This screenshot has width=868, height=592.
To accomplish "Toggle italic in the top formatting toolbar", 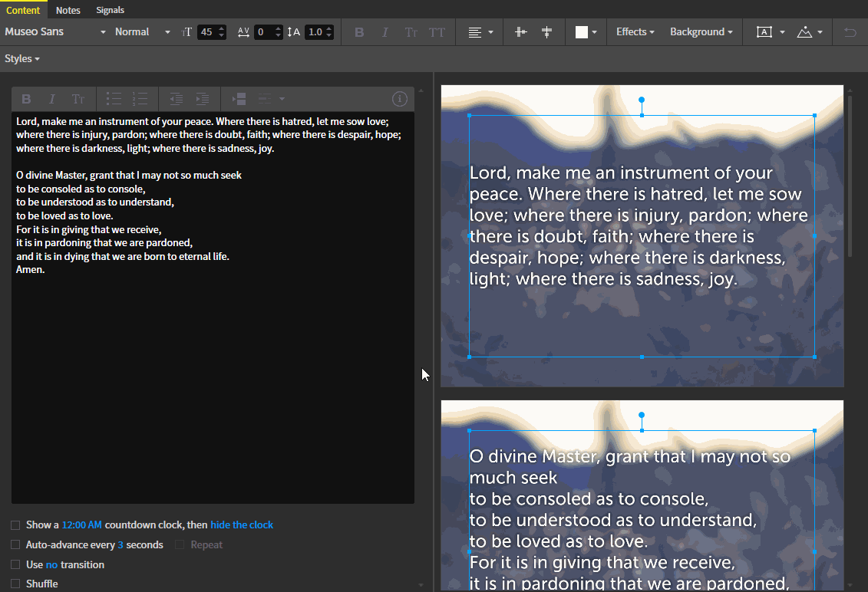I will [384, 32].
